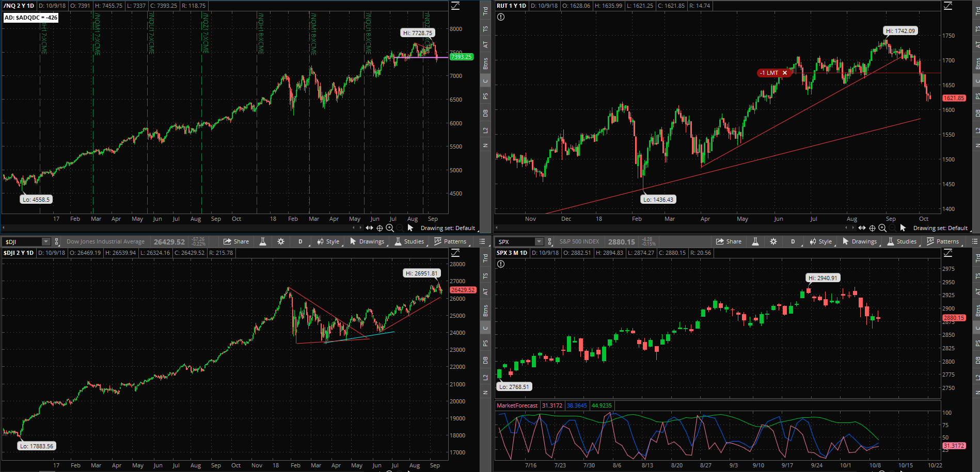This screenshot has width=980, height=472.
Task: Select the pointer tool under the /NQ chart
Action: click(410, 227)
